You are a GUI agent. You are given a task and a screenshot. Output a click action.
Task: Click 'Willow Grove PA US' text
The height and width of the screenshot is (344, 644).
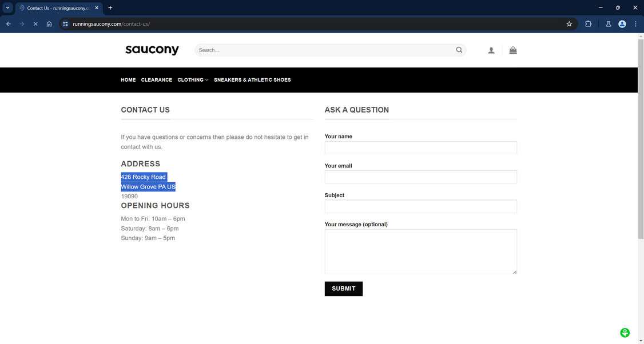(x=148, y=187)
